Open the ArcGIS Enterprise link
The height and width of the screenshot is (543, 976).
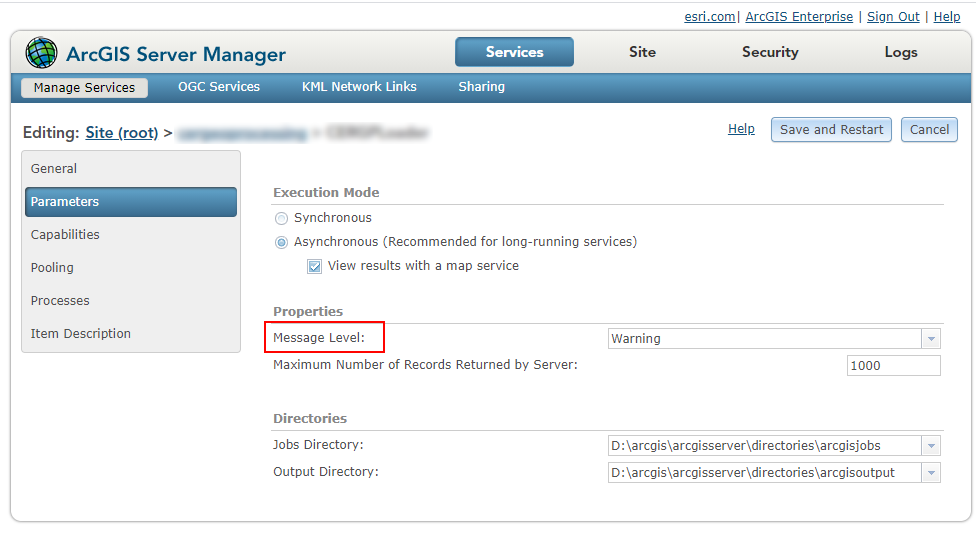tap(799, 17)
